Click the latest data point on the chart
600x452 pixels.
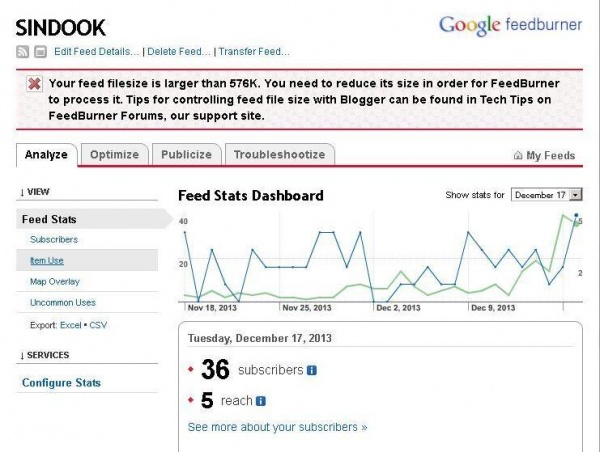click(576, 215)
